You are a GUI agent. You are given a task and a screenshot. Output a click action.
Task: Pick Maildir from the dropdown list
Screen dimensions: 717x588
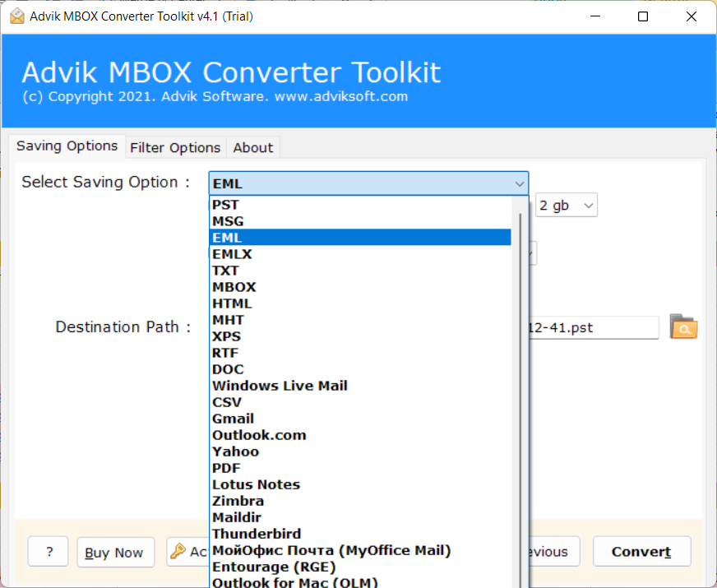coord(360,517)
